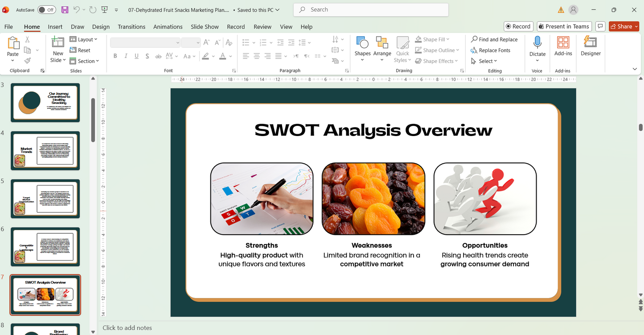Image resolution: width=644 pixels, height=335 pixels.
Task: Open the Add-ins gallery
Action: point(563,46)
